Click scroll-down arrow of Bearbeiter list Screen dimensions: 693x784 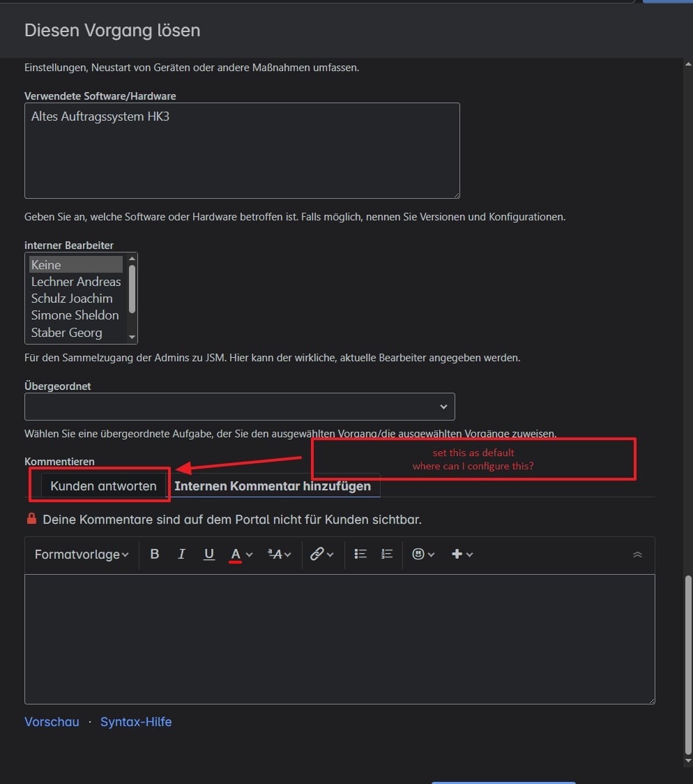132,337
